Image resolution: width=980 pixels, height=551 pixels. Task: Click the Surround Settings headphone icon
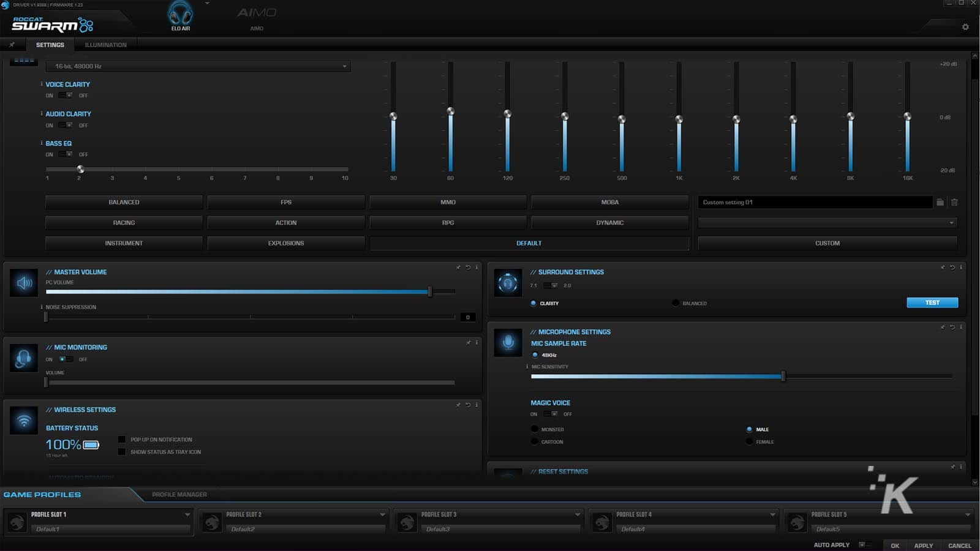(x=508, y=283)
